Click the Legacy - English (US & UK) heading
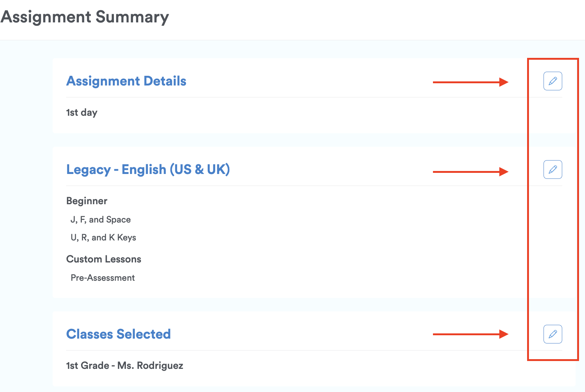 click(148, 169)
